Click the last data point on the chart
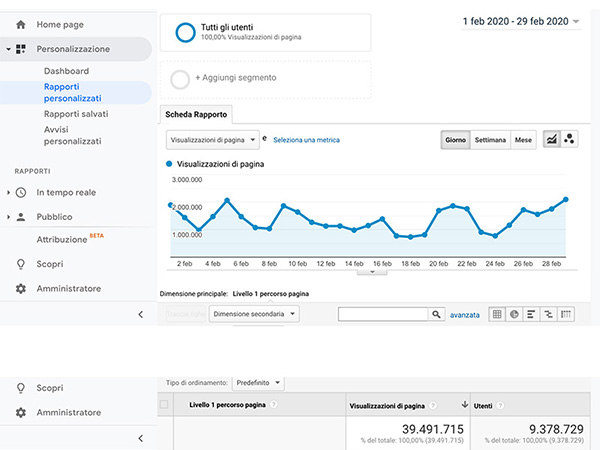This screenshot has height=450, width=600. tap(566, 199)
